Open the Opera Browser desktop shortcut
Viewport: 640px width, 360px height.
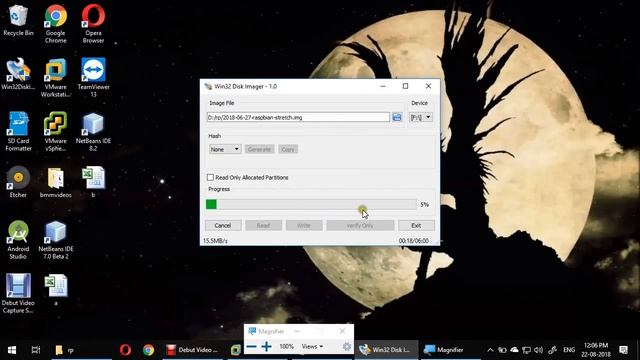[x=93, y=24]
